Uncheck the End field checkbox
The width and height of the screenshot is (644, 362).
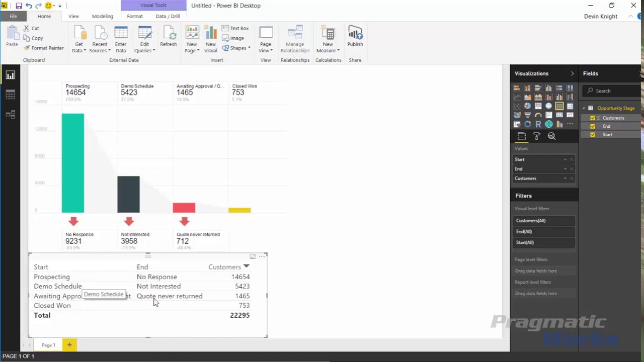coord(593,126)
